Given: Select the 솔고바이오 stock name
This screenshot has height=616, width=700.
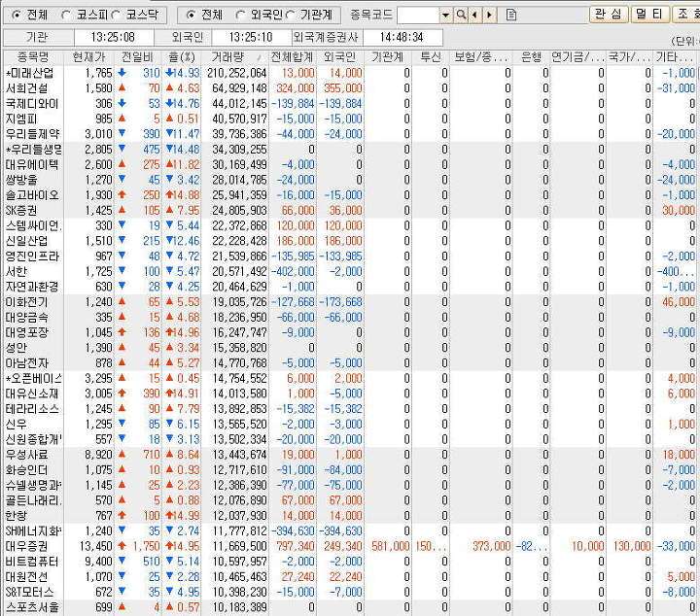Looking at the screenshot, I should coord(32,195).
